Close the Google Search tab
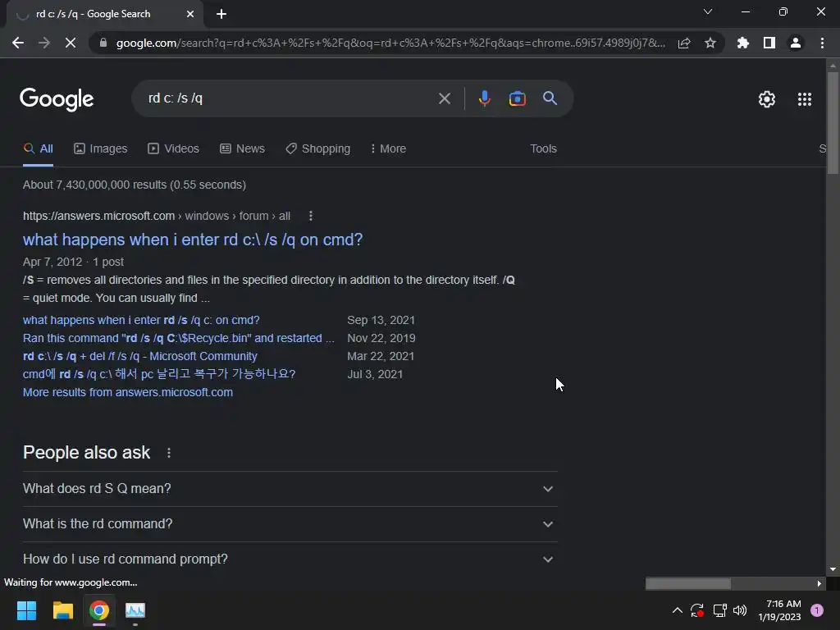The image size is (840, 630). pos(190,14)
